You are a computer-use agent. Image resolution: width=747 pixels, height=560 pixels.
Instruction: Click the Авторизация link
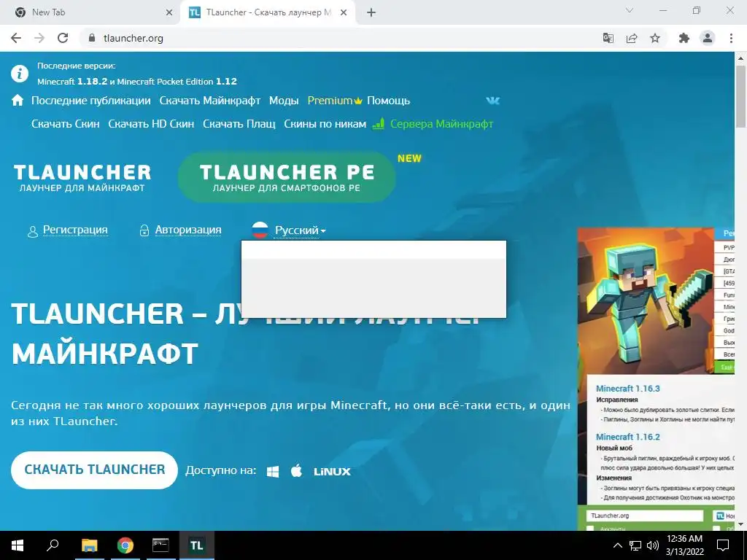click(188, 230)
